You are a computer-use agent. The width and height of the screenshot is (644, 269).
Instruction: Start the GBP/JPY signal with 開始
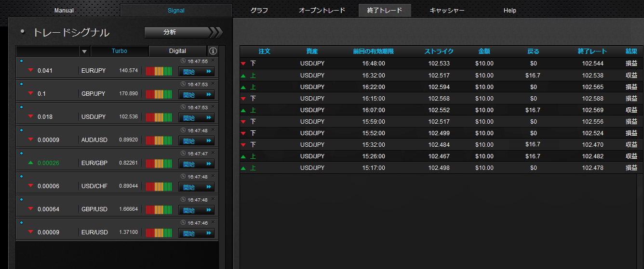pyautogui.click(x=197, y=95)
